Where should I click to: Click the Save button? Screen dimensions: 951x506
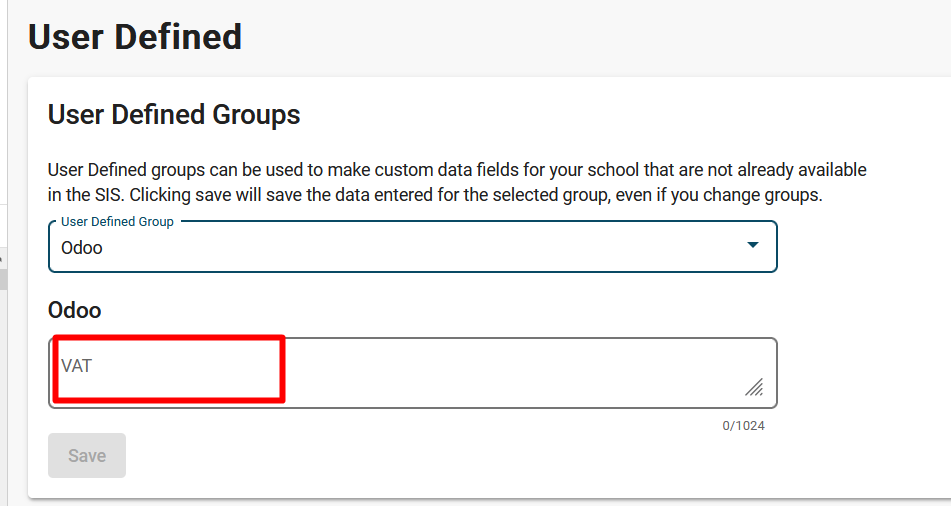87,456
